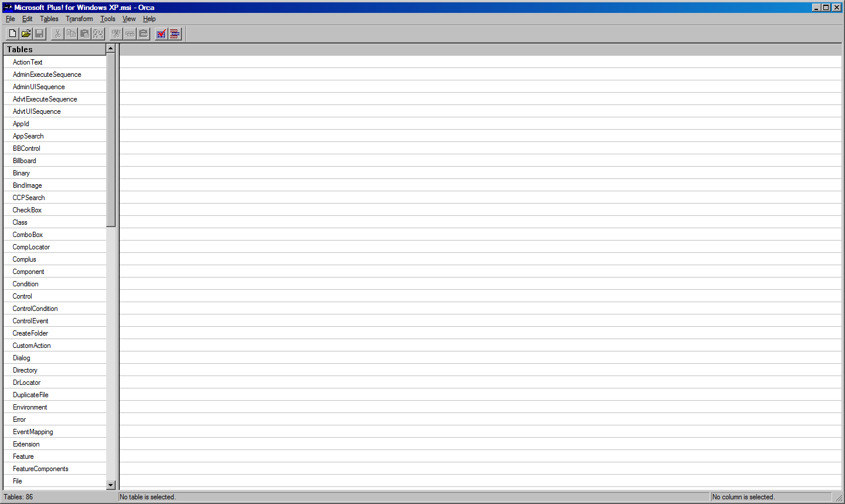The height and width of the screenshot is (504, 845).
Task: Save the current MSI file
Action: pos(39,33)
